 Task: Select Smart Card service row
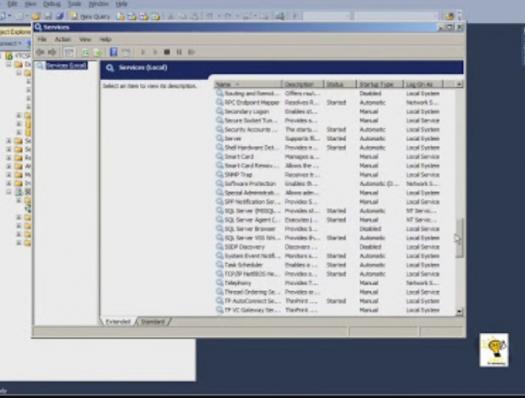coord(328,157)
